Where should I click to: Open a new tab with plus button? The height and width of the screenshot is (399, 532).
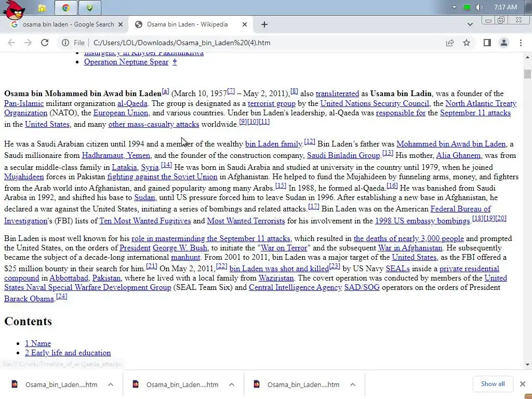click(264, 24)
